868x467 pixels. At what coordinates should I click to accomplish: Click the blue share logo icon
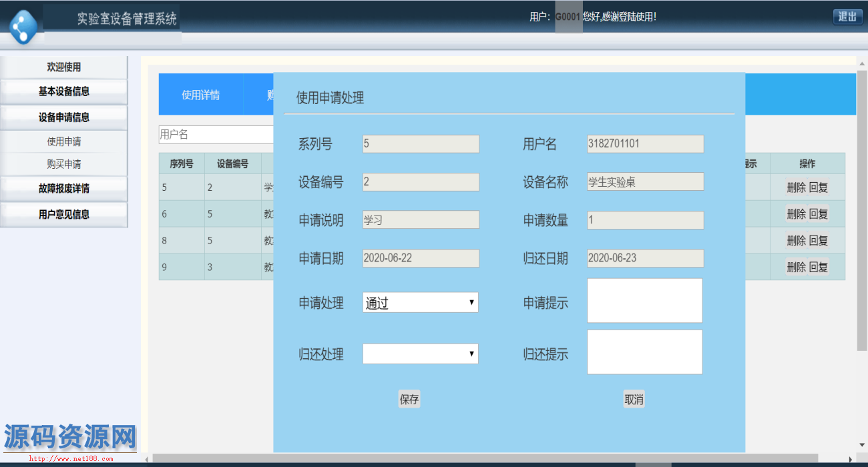tap(23, 27)
